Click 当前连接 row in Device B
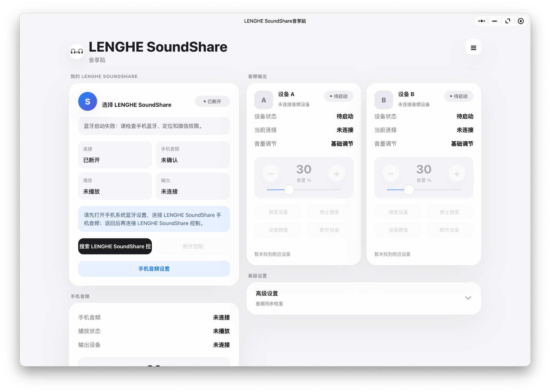 click(x=424, y=130)
